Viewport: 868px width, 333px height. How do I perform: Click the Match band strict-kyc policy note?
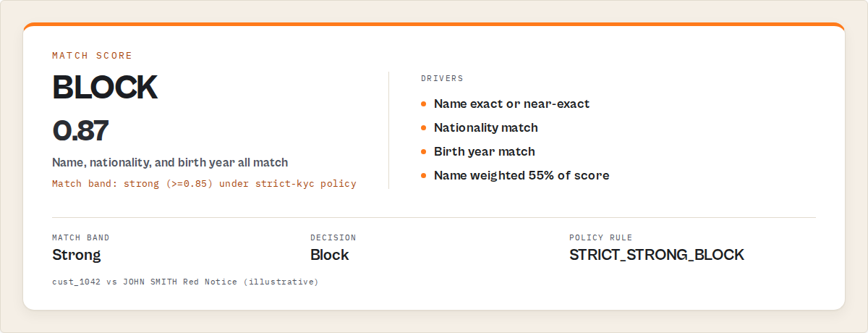[204, 184]
